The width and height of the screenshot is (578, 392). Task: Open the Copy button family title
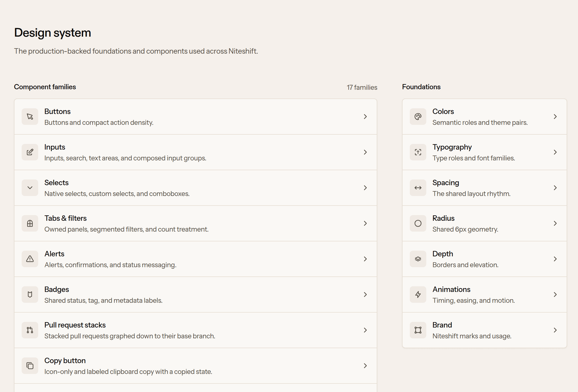[x=65, y=361]
